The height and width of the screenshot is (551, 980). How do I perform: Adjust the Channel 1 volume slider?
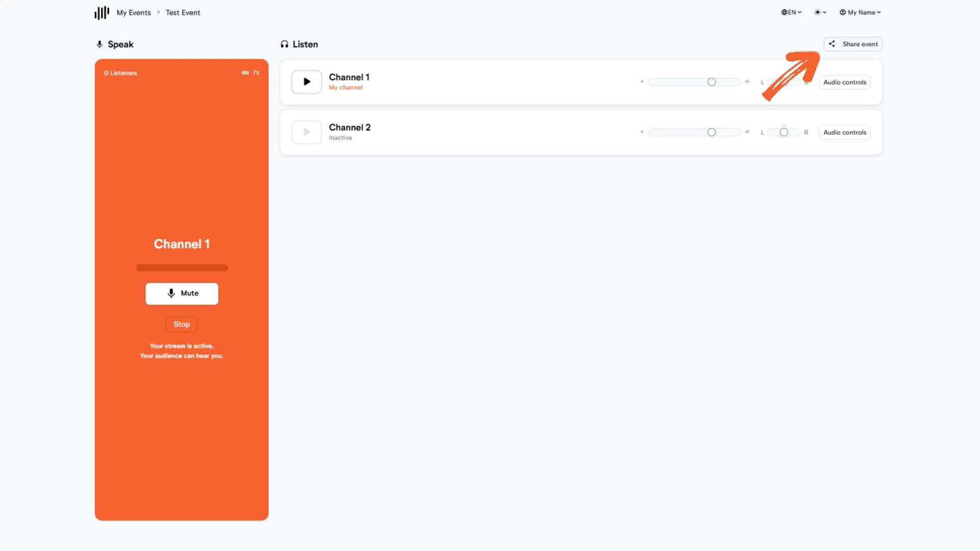(x=694, y=82)
